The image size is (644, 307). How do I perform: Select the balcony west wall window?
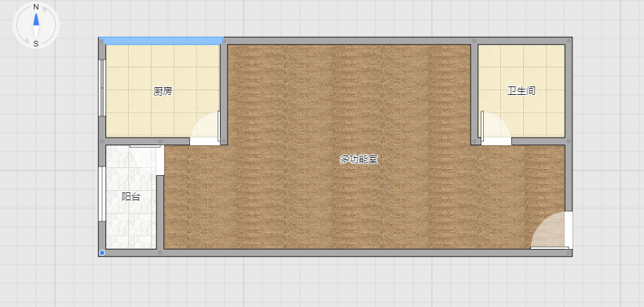pyautogui.click(x=102, y=194)
